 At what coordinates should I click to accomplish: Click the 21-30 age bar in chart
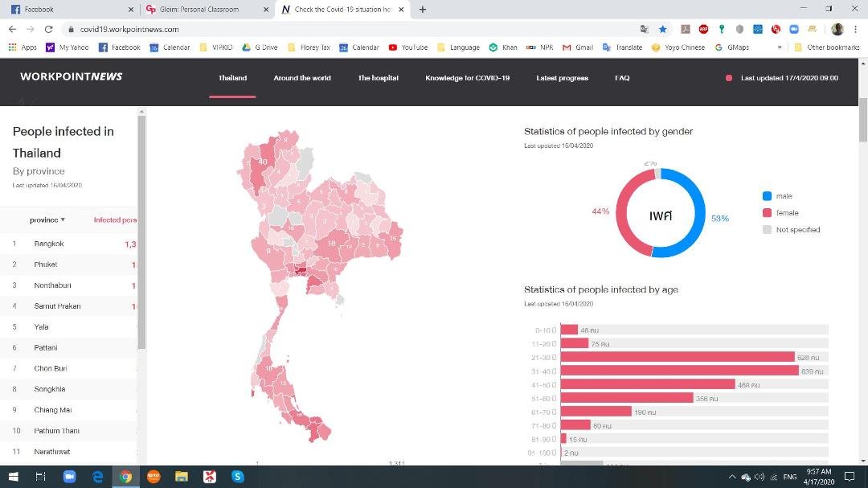tap(678, 357)
